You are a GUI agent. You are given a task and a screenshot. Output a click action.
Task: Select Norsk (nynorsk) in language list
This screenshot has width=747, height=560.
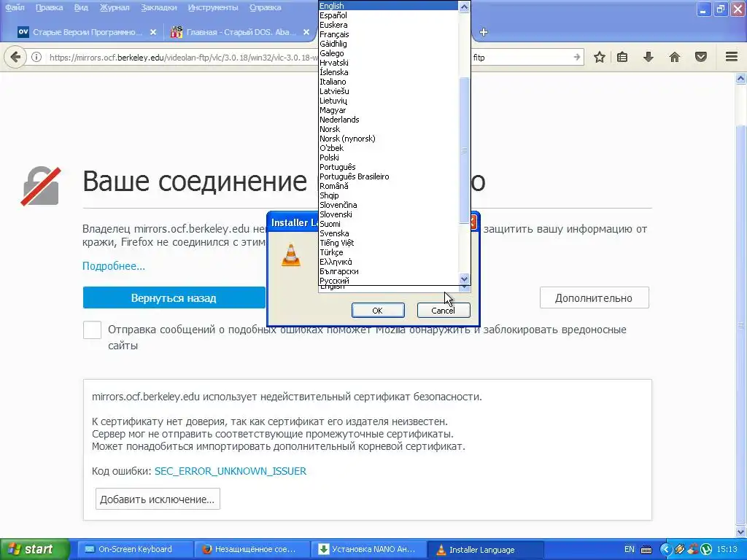pos(388,139)
